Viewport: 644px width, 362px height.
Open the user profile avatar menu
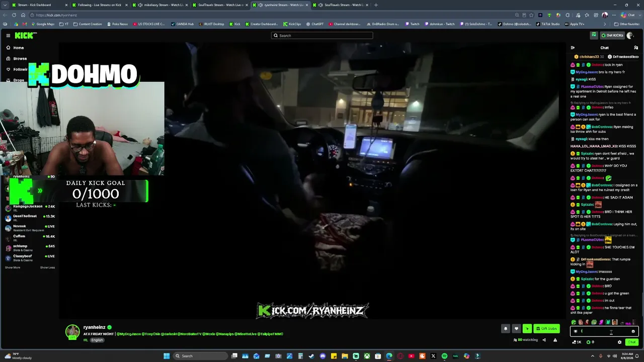[x=630, y=35]
